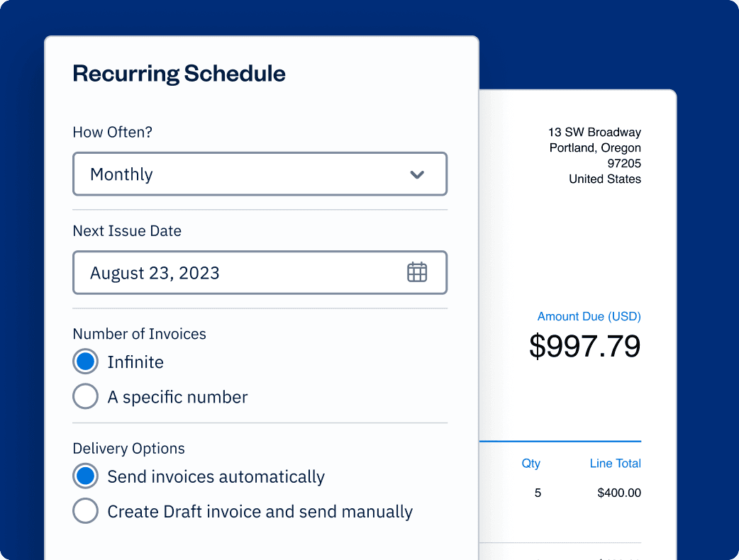Image resolution: width=739 pixels, height=560 pixels.
Task: Click the "Number of Invoices" section label
Action: (x=139, y=334)
